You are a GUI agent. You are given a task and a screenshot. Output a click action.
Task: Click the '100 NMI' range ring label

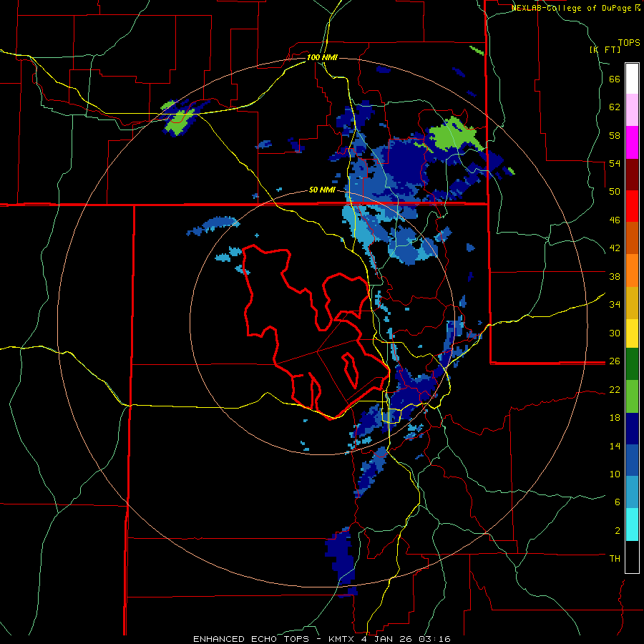[x=322, y=57]
